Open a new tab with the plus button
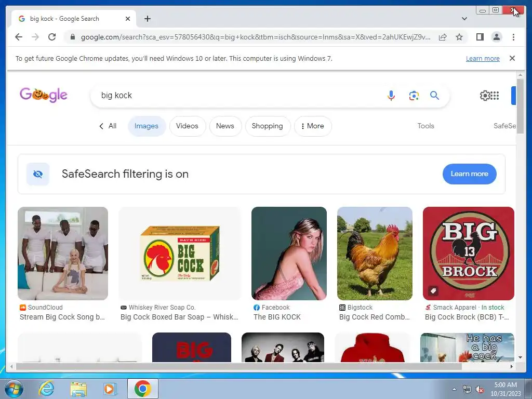The image size is (532, 399). click(x=147, y=19)
